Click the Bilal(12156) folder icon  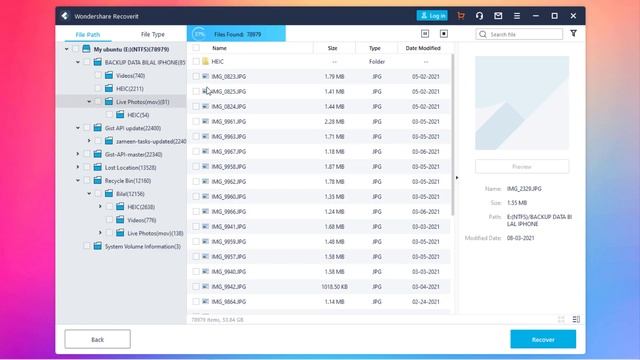pos(109,193)
